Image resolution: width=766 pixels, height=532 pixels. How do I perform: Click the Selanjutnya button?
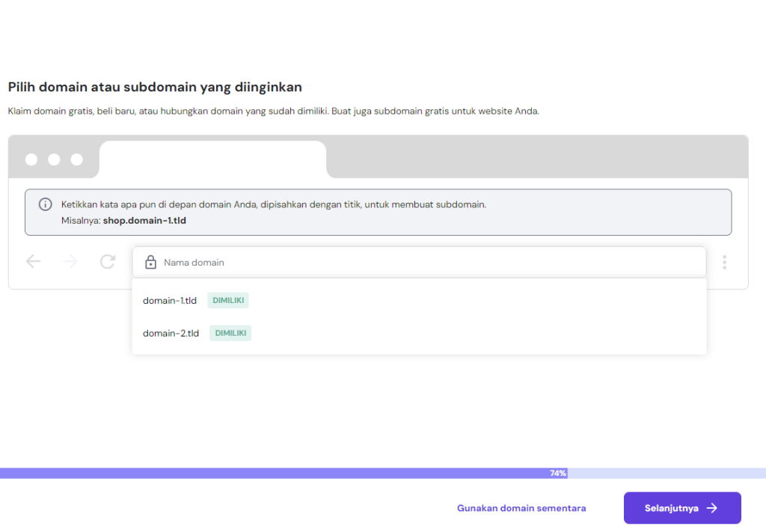pyautogui.click(x=681, y=507)
